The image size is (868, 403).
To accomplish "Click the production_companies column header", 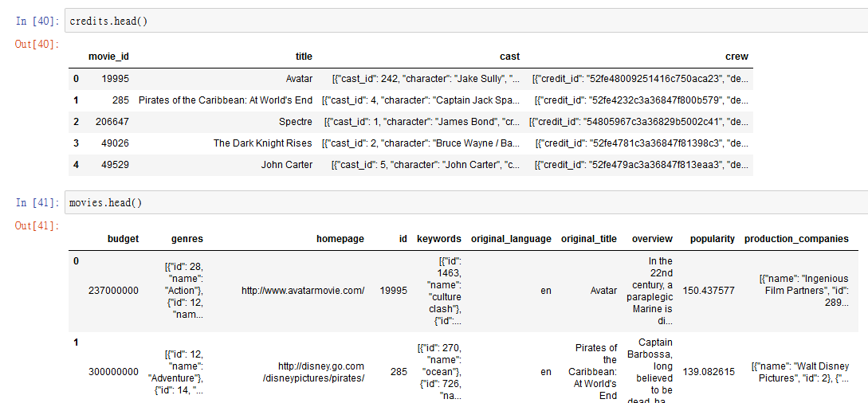I will (796, 239).
